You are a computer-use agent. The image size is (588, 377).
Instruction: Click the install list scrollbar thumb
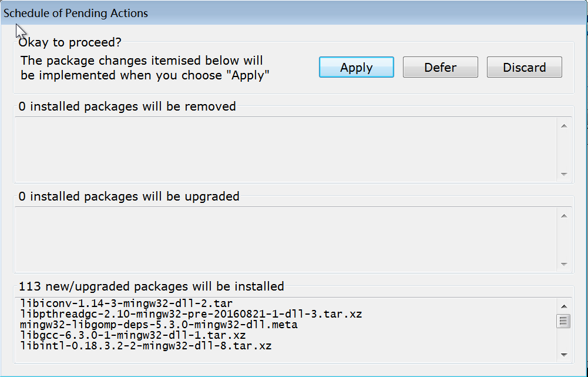564,321
